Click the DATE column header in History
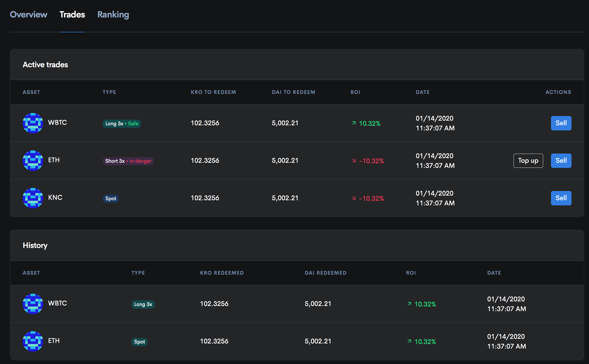Screen dimensions: 589x364 tap(494, 273)
